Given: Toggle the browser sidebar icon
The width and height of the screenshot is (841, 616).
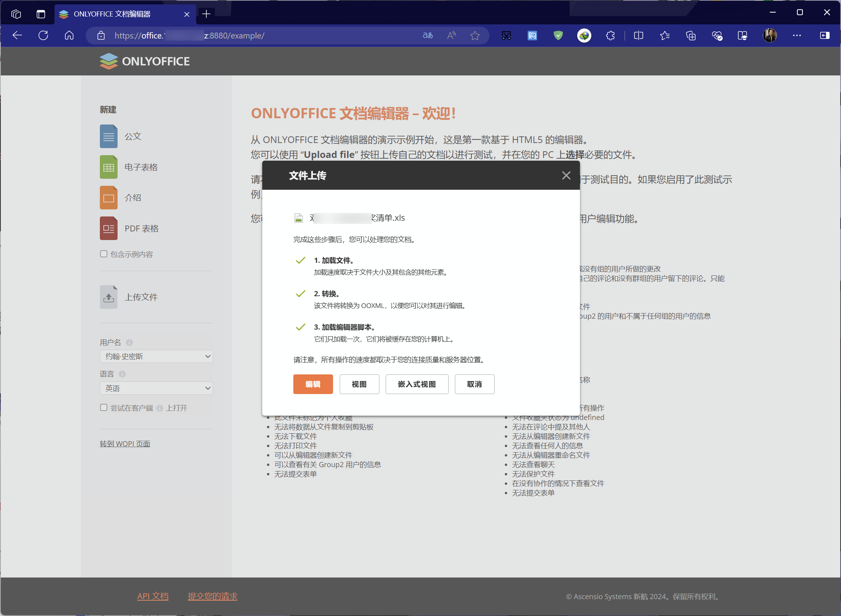Looking at the screenshot, I should [x=824, y=36].
